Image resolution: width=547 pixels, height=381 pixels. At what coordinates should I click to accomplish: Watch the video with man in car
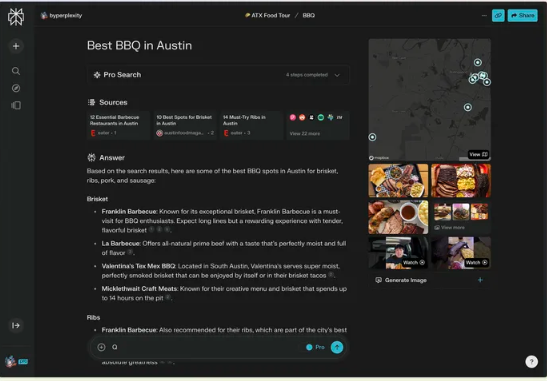[x=398, y=253]
